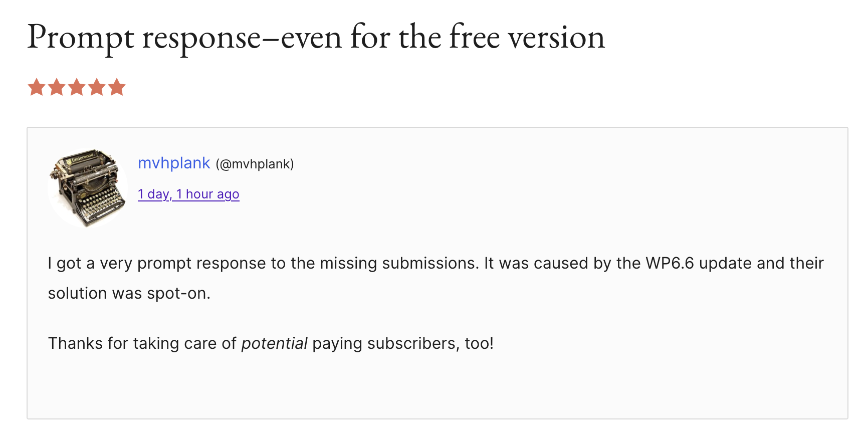Open the mvhplank profile link

coord(174,163)
